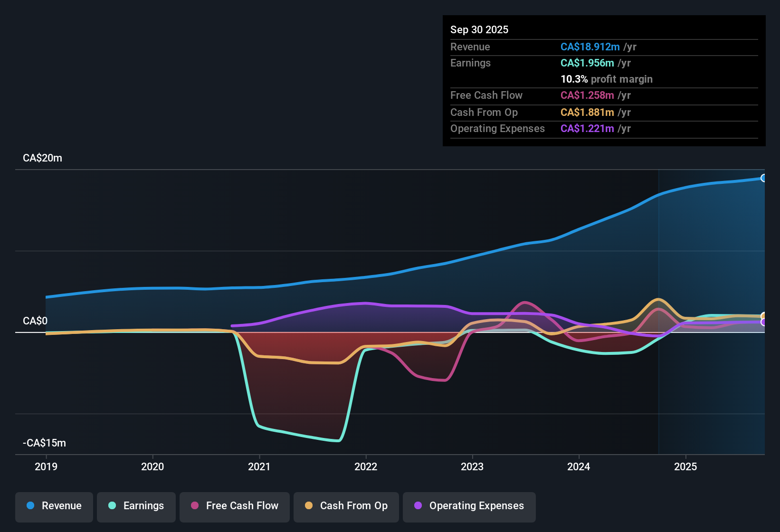Click the CA$1.221m operating expenses value
The width and height of the screenshot is (780, 532).
pos(587,128)
